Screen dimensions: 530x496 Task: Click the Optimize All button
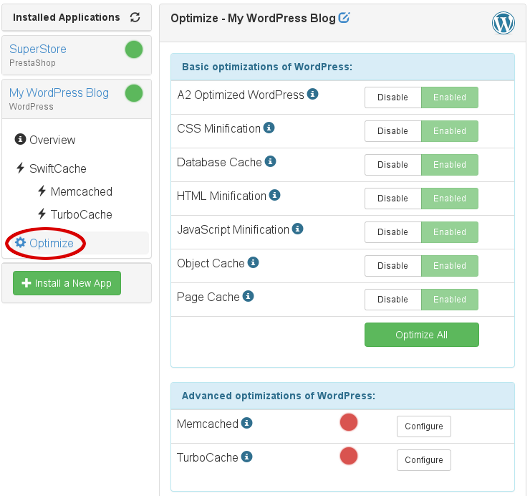tap(421, 335)
